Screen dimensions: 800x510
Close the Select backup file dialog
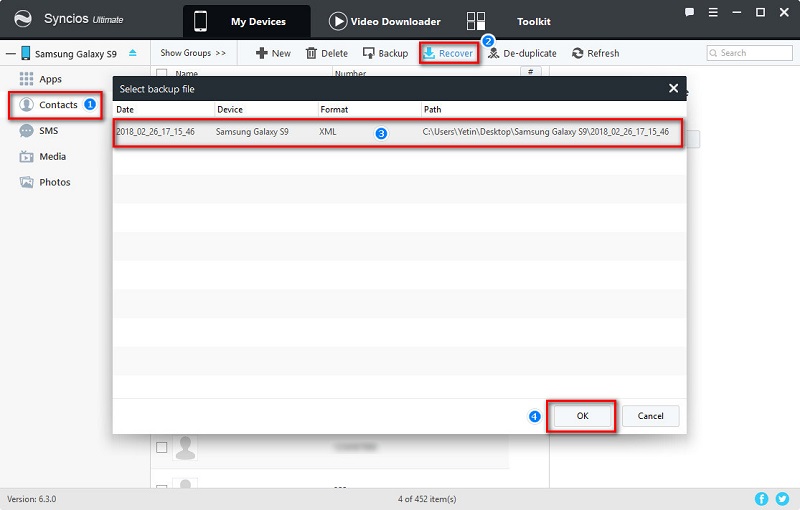click(673, 88)
